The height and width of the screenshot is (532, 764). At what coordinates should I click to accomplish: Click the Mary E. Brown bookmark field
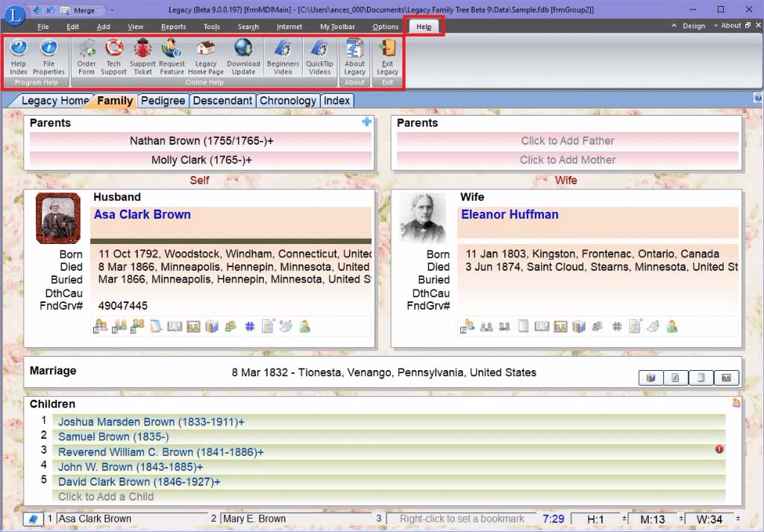point(296,519)
